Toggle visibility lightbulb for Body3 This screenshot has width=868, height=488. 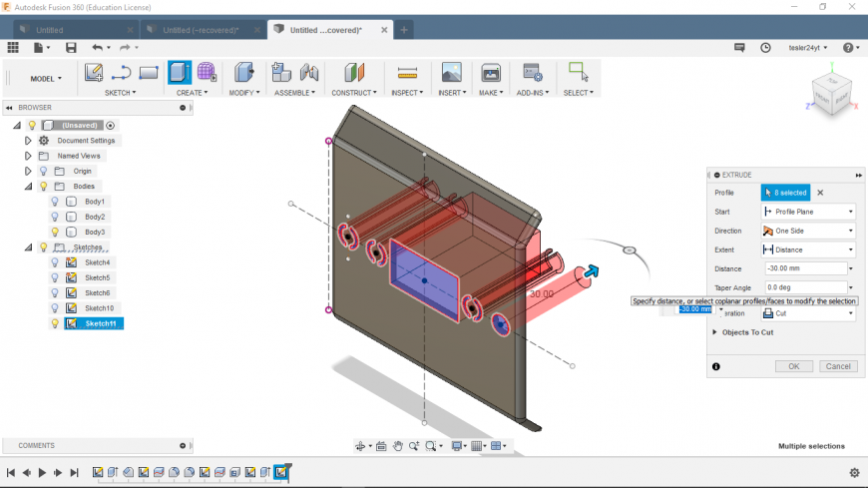point(55,232)
